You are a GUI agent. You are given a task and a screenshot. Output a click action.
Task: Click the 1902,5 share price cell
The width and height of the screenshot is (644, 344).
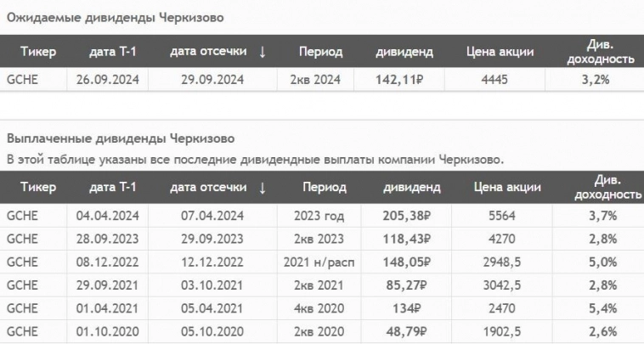pyautogui.click(x=499, y=330)
